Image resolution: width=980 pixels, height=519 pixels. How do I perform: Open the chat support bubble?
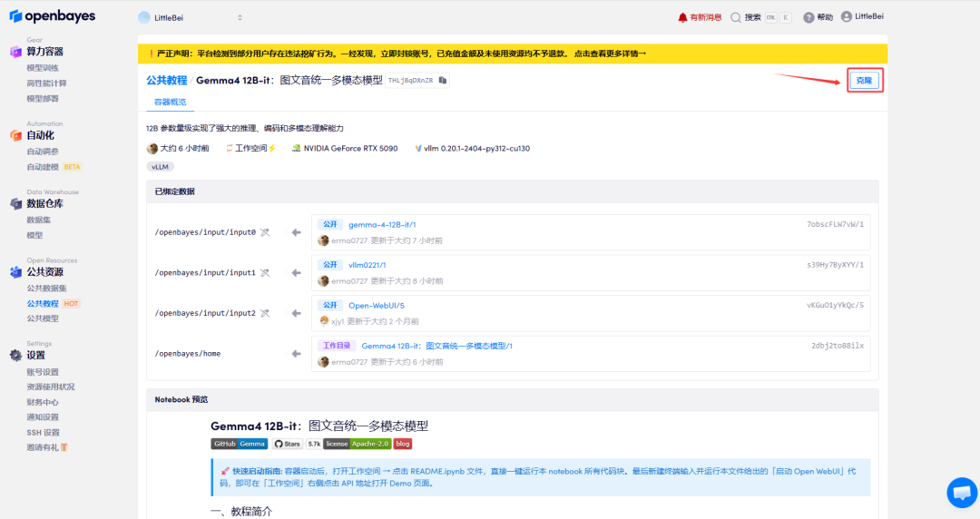(x=962, y=492)
